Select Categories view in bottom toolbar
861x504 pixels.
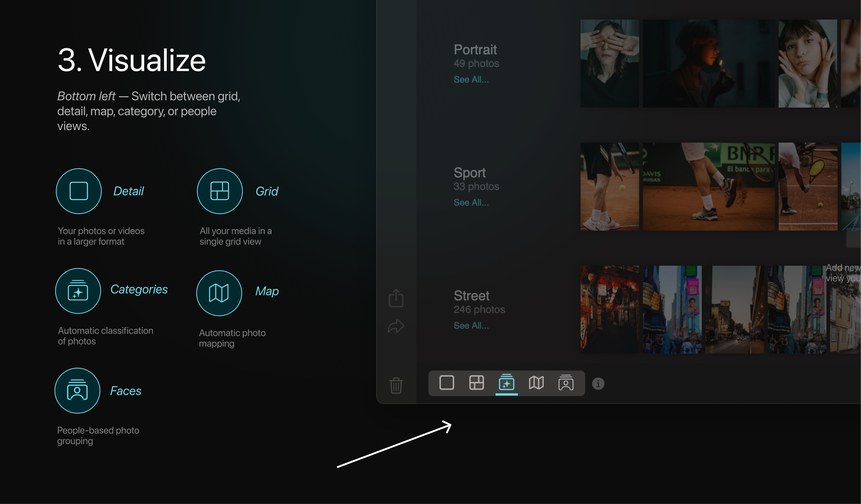506,383
